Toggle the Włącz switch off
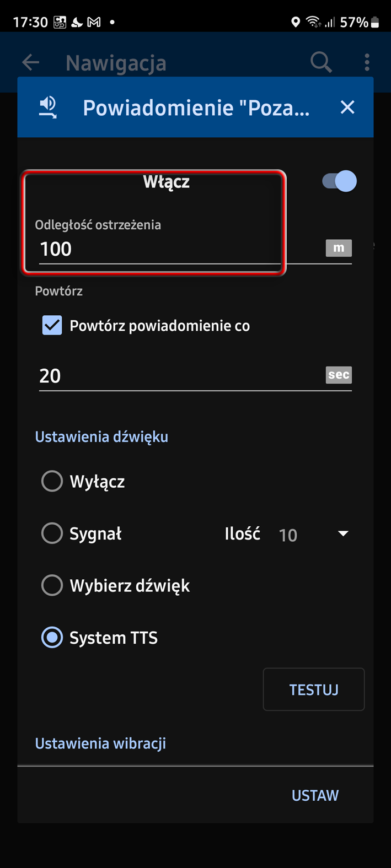Viewport: 391px width, 868px height. (339, 181)
